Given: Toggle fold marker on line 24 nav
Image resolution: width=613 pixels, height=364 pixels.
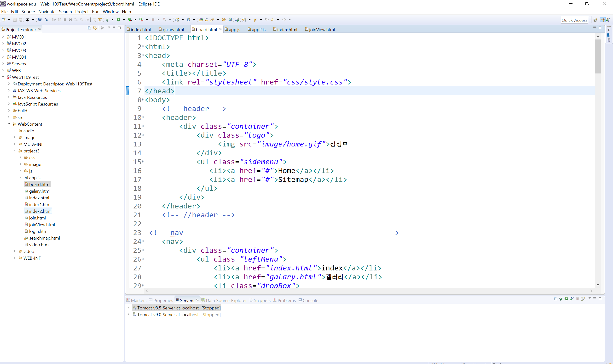Looking at the screenshot, I should coord(143,241).
